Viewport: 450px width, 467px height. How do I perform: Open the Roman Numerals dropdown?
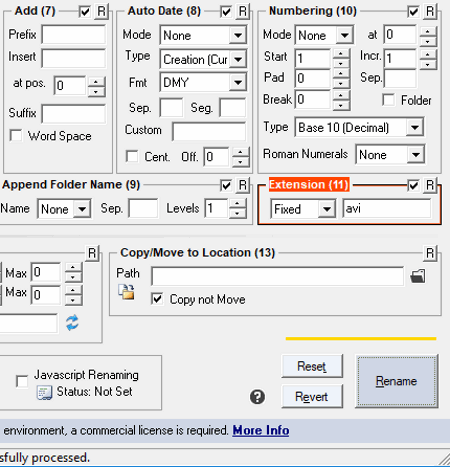(x=390, y=154)
